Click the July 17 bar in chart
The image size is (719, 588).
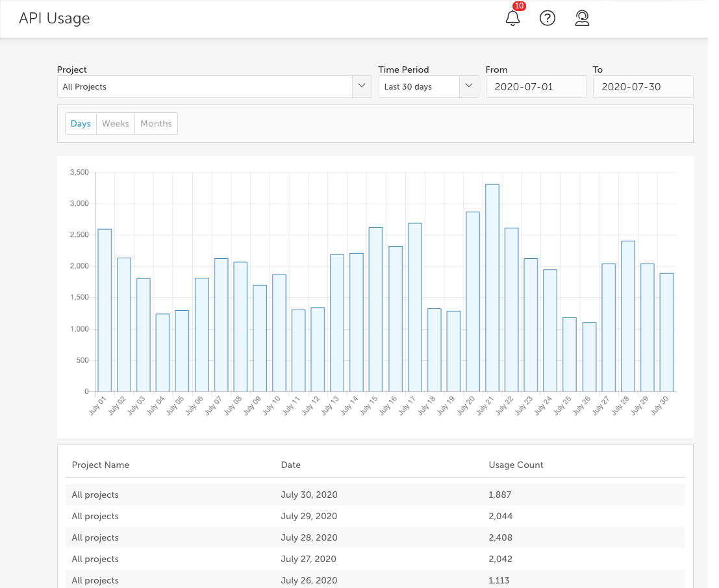pyautogui.click(x=415, y=307)
